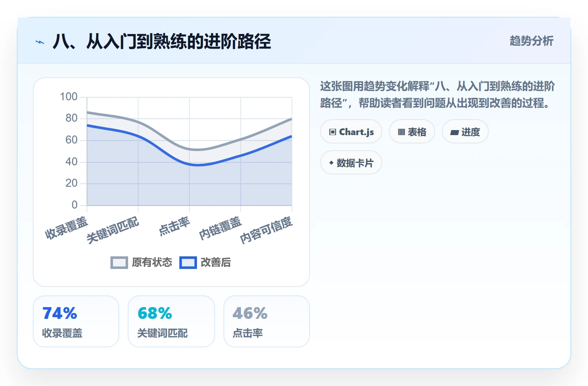
Task: Click the description paragraph starting 这张图用趋势变化
Action: [437, 94]
